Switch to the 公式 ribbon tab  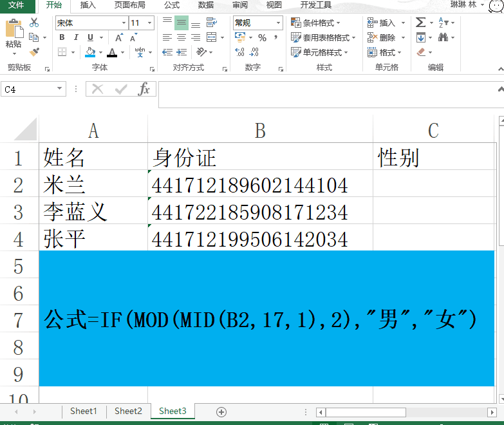point(172,5)
